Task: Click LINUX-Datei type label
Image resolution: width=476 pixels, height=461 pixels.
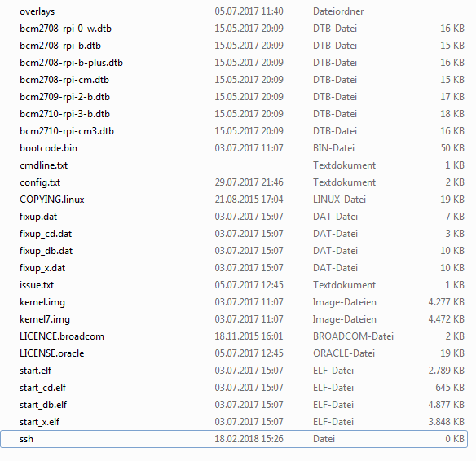Action: coord(339,200)
